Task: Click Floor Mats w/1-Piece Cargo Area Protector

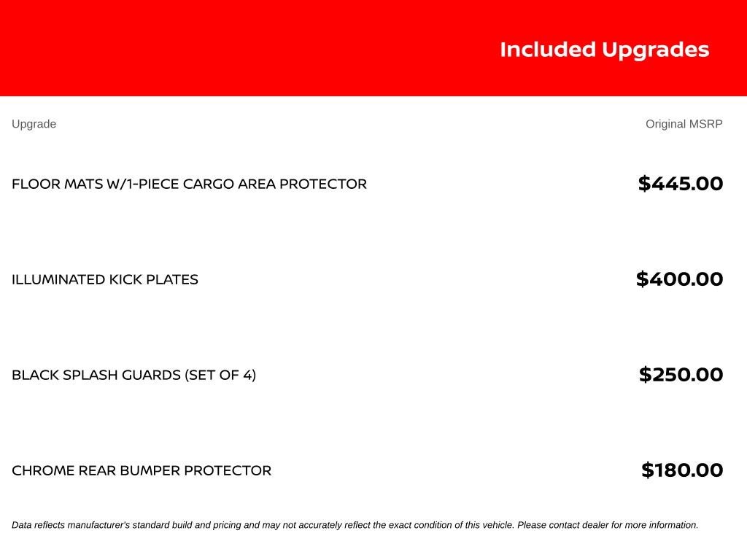Action: (189, 184)
